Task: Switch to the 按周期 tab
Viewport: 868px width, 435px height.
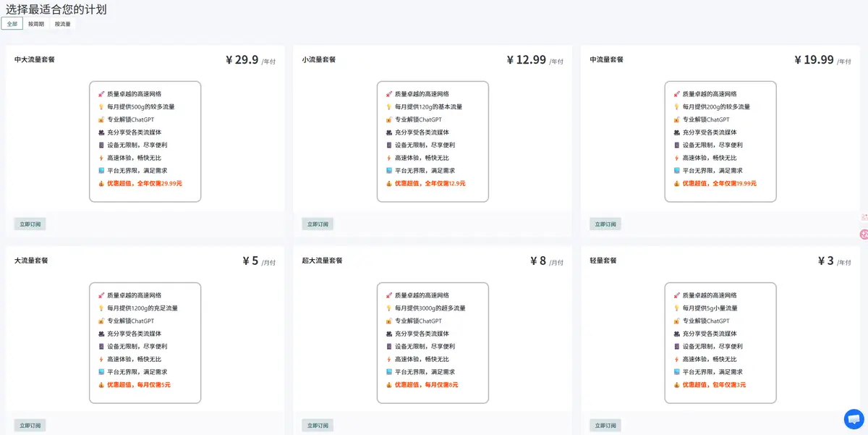Action: pos(36,24)
